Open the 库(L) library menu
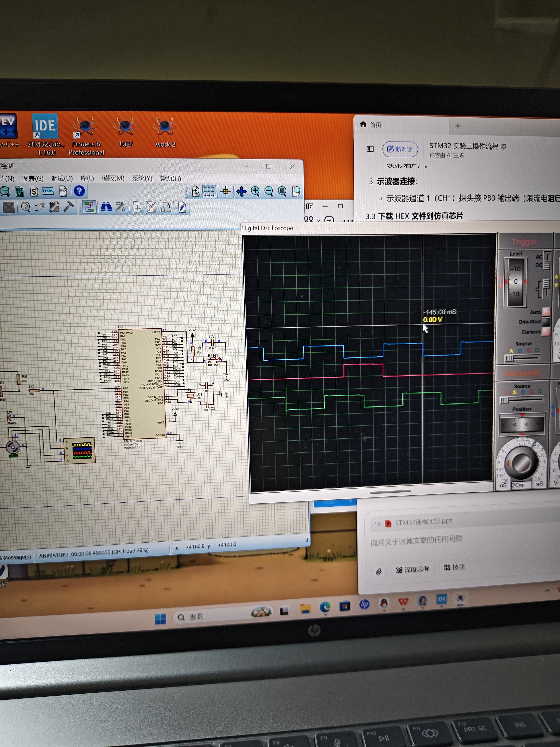The height and width of the screenshot is (747, 560). tap(87, 178)
